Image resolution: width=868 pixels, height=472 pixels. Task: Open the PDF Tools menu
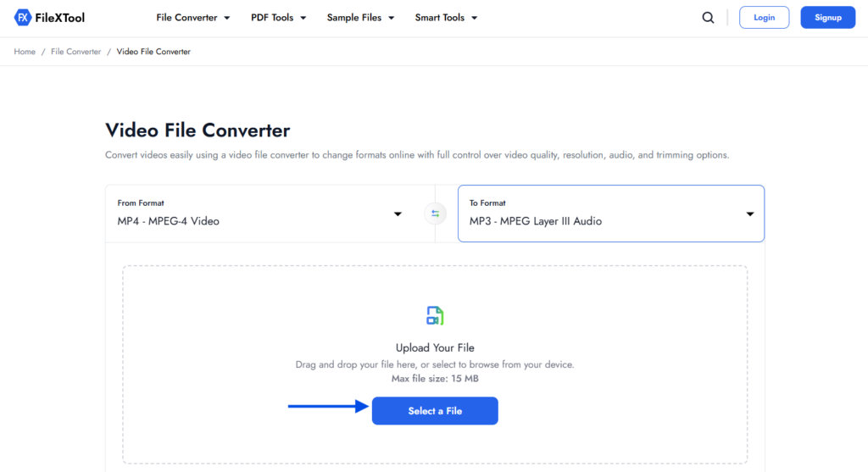[278, 18]
